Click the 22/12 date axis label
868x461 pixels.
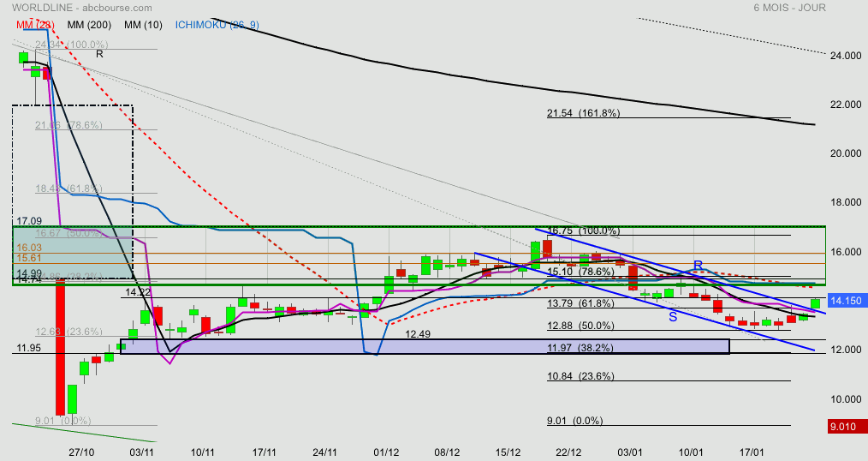click(569, 452)
